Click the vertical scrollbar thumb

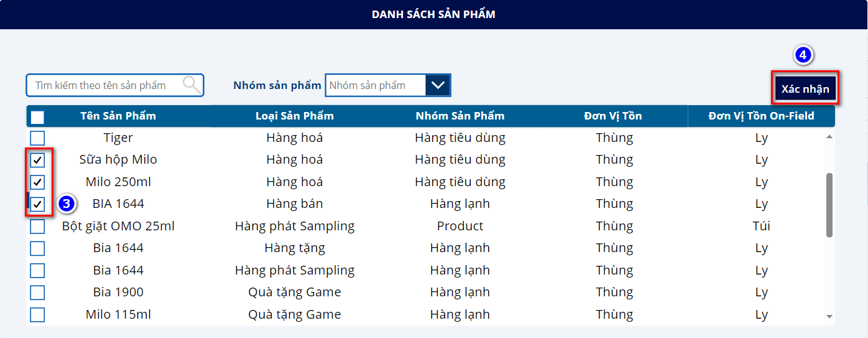click(829, 205)
